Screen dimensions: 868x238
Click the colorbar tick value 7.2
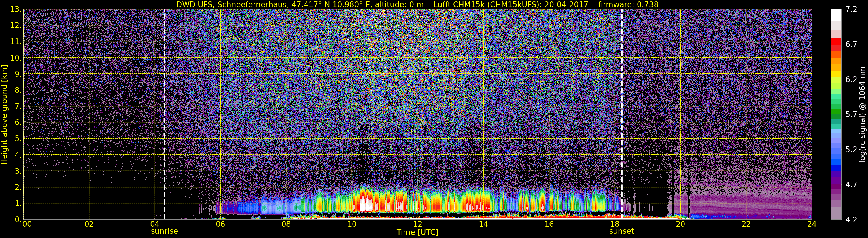(851, 9)
